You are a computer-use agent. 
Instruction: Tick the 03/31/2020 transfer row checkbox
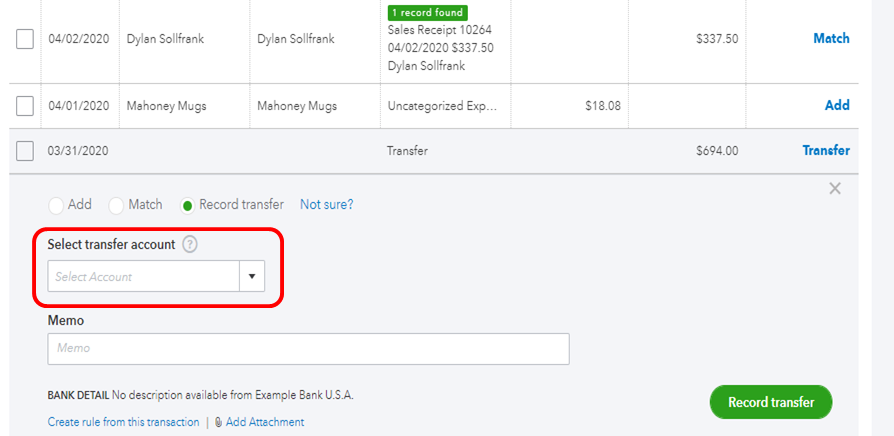tap(25, 151)
